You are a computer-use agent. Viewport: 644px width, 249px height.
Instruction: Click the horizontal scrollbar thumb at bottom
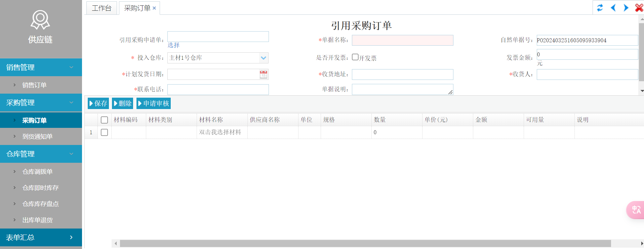365,243
